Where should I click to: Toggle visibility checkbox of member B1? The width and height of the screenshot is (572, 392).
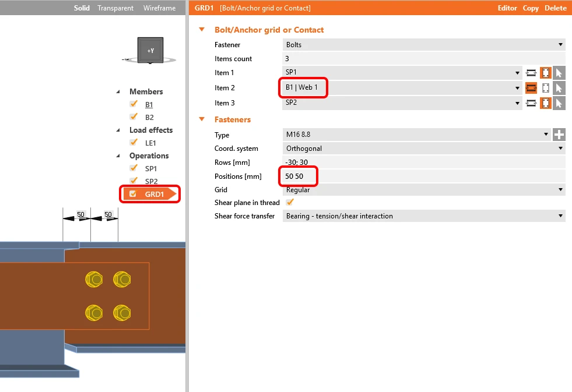134,104
